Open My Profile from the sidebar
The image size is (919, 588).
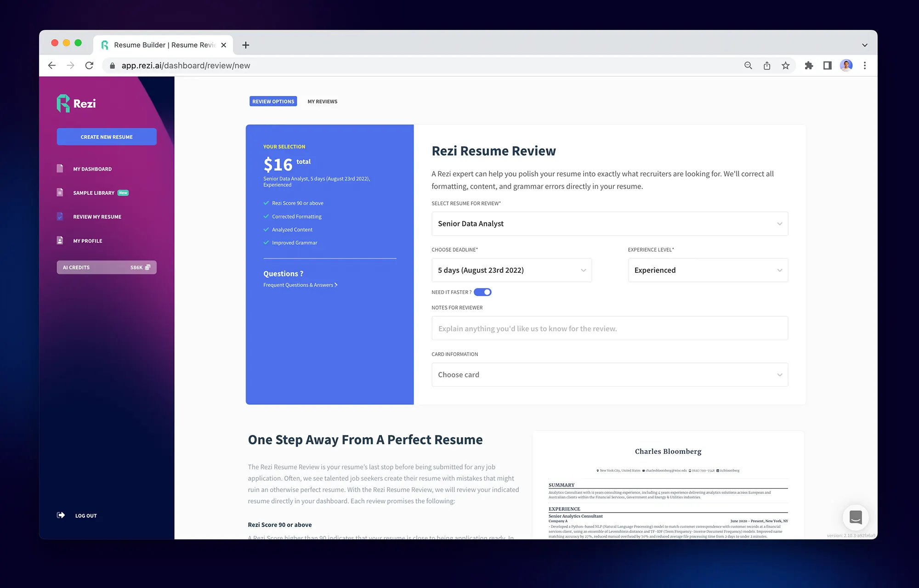click(87, 240)
